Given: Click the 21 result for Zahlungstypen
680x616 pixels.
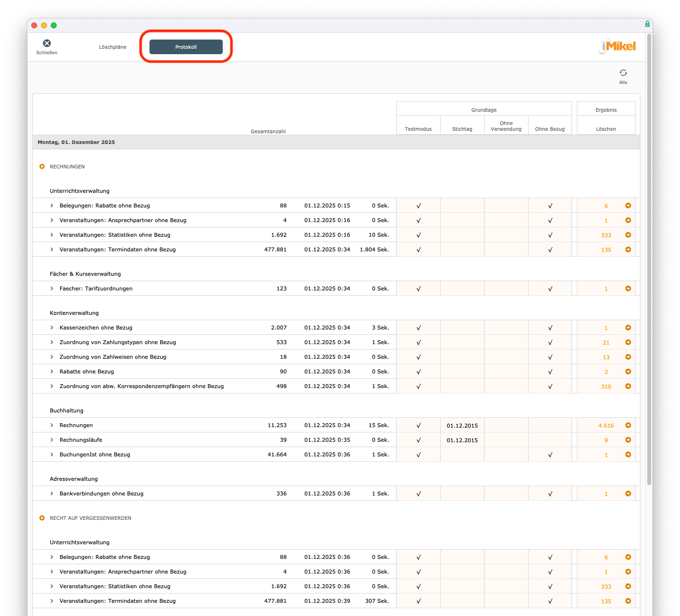Looking at the screenshot, I should (606, 343).
